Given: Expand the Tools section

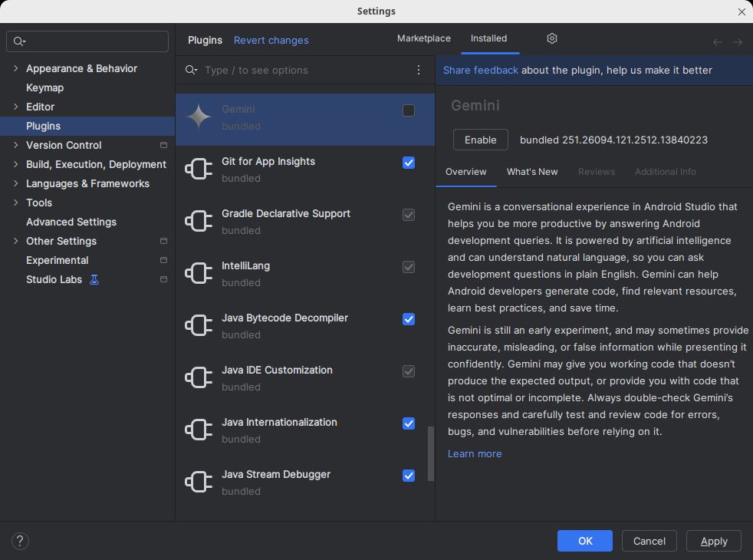Looking at the screenshot, I should click(x=15, y=203).
